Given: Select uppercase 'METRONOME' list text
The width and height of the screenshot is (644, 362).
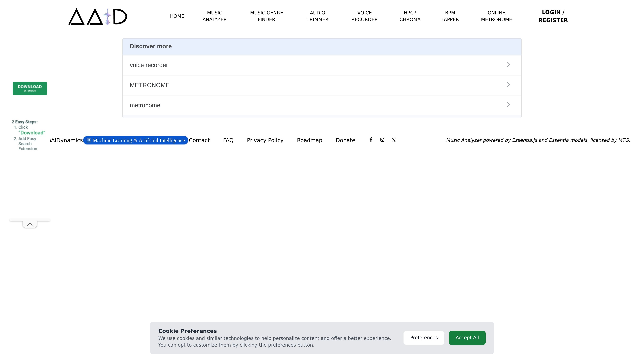Looking at the screenshot, I should pos(149,85).
